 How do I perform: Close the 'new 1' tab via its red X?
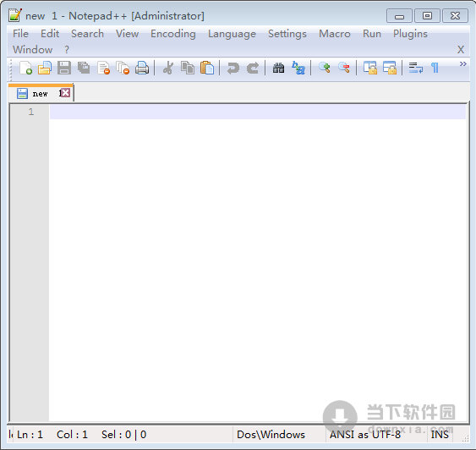pos(65,92)
